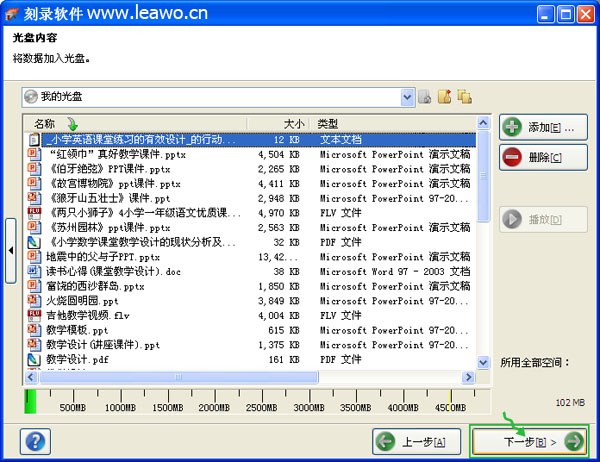Click the Add (添加) button

coord(543,127)
